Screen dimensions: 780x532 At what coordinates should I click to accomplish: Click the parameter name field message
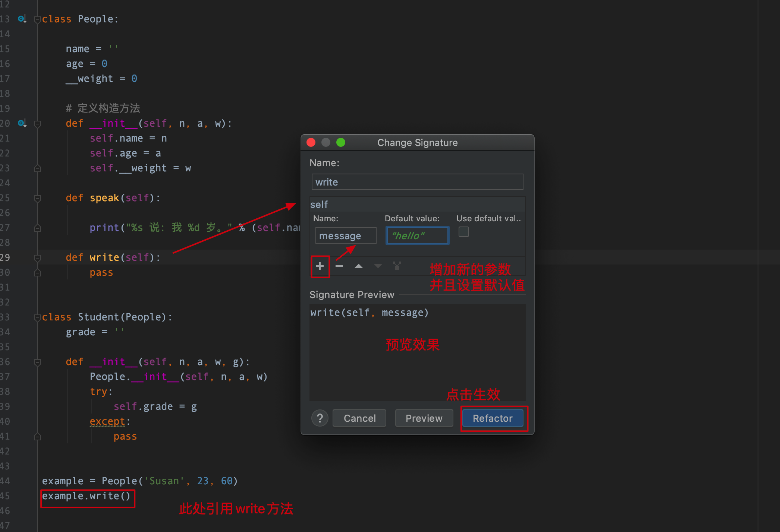point(346,235)
